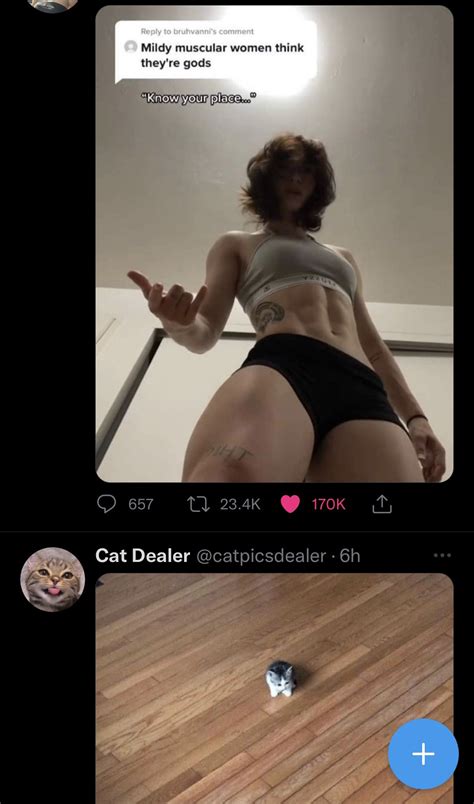Tap the share upload icon
Viewport: 474px width, 804px height.
pos(381,505)
